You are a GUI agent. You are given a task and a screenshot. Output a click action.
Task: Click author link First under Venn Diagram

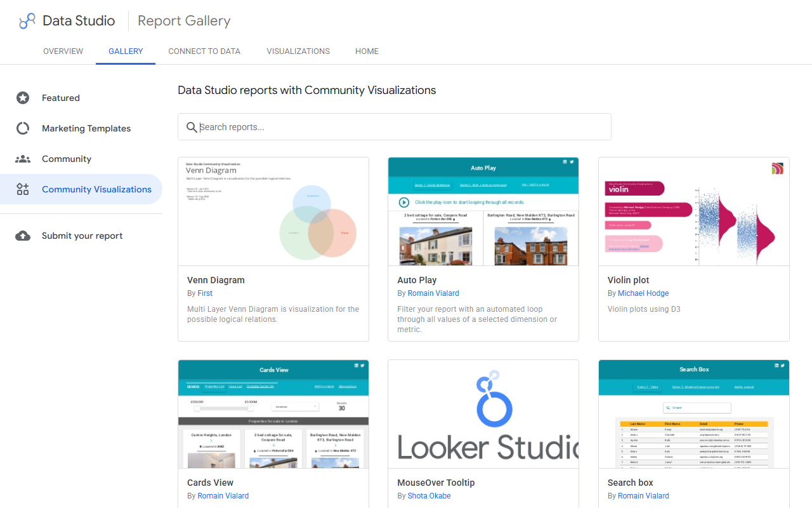[205, 293]
